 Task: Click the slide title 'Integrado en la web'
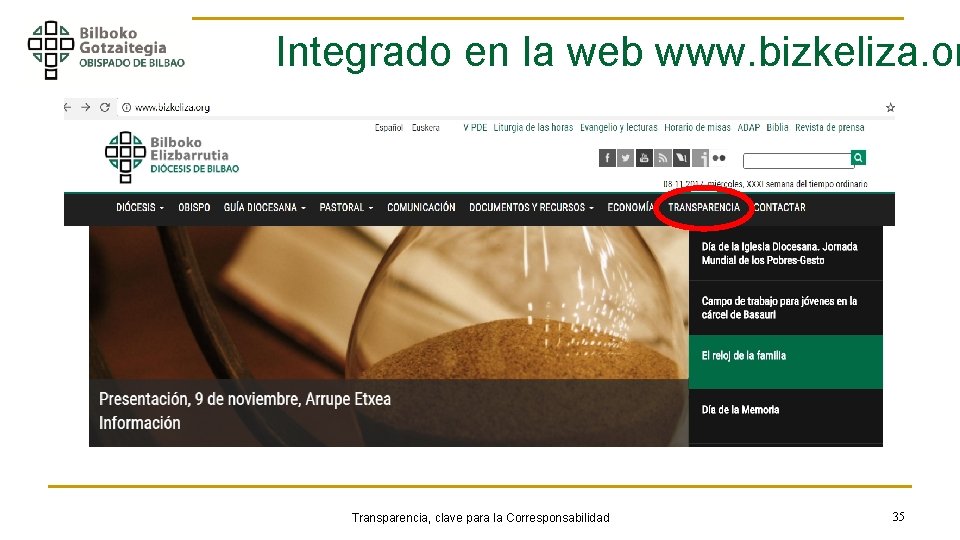click(459, 52)
